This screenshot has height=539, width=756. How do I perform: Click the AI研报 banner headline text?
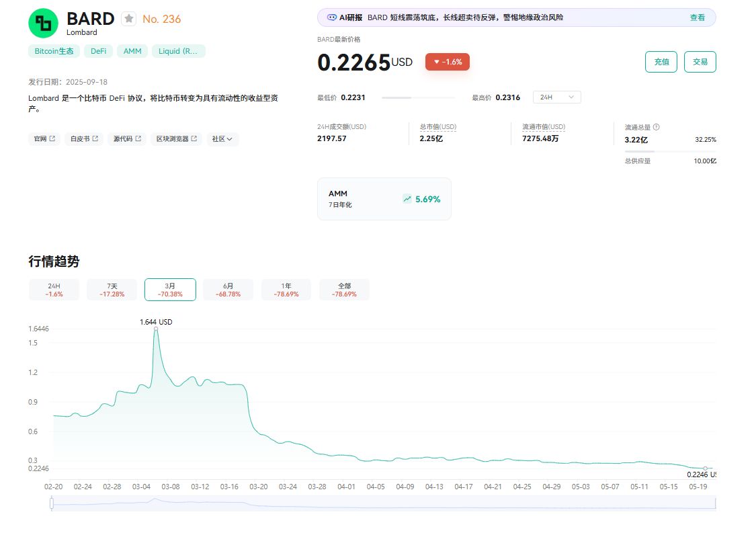coord(465,17)
